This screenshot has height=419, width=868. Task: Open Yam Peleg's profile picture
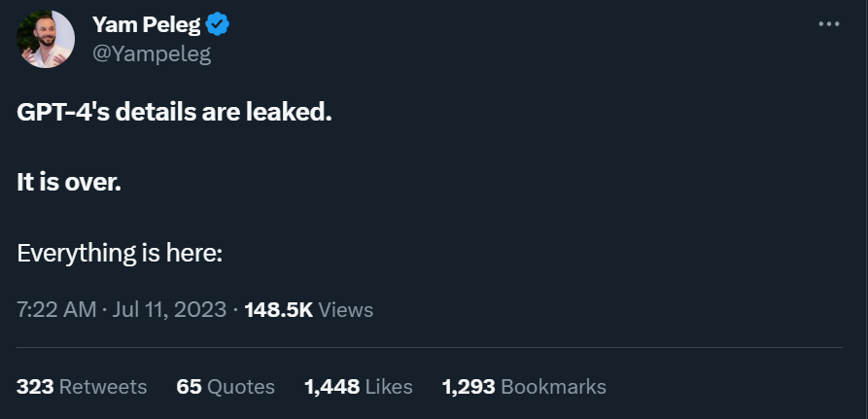point(46,39)
